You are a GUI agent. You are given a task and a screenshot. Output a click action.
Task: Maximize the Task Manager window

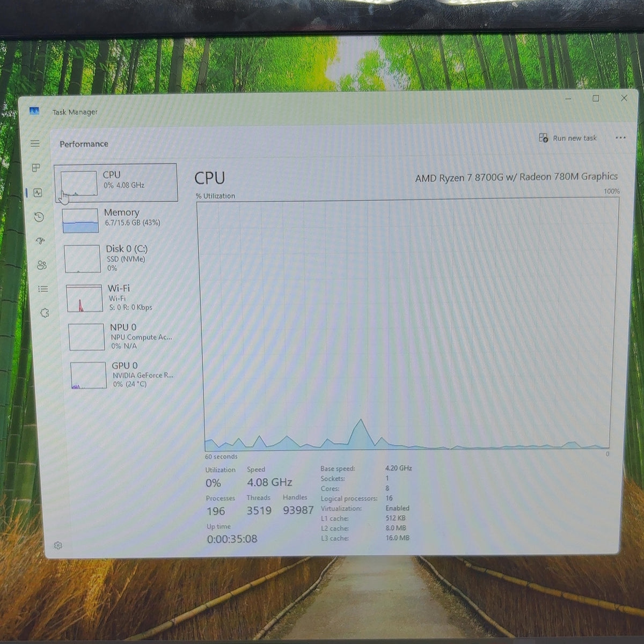point(596,98)
